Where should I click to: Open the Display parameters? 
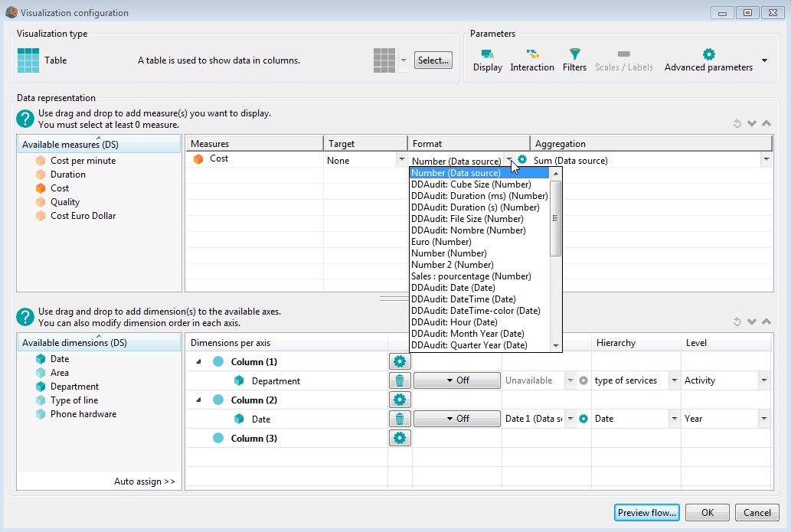pos(487,60)
